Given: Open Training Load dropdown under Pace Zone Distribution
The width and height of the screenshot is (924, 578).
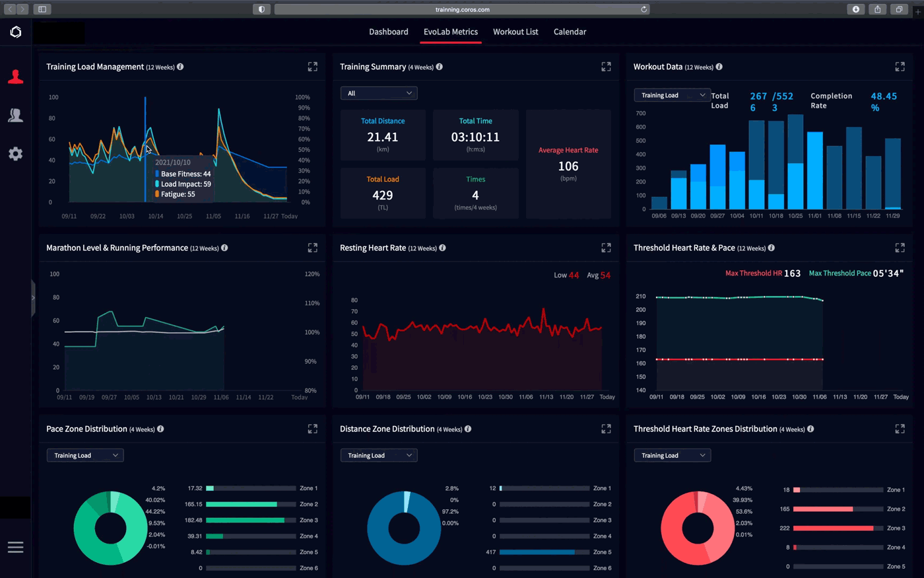Looking at the screenshot, I should click(85, 455).
